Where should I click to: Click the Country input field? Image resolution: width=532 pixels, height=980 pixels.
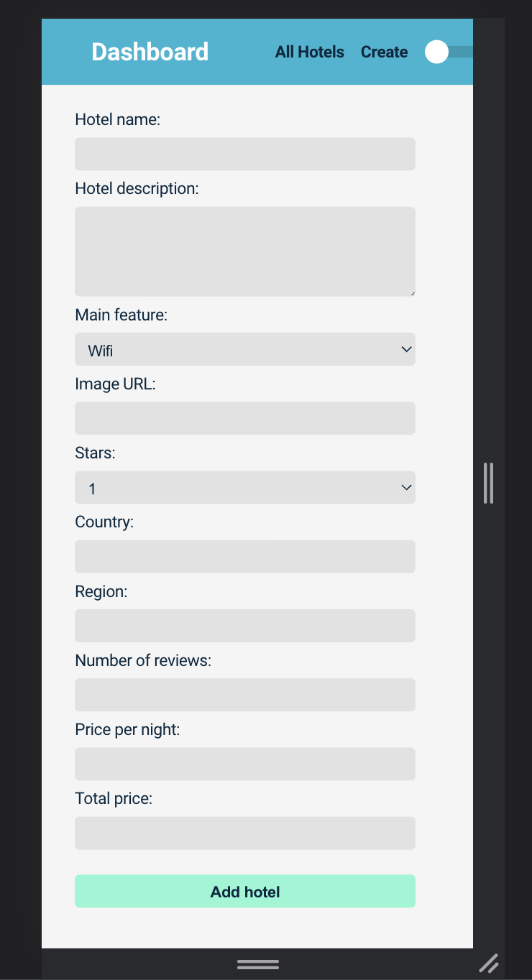[x=244, y=556]
